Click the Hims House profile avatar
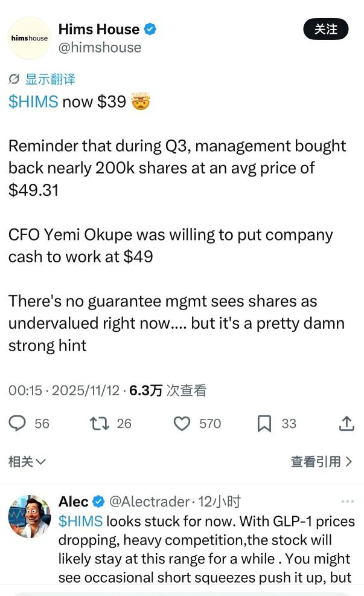The height and width of the screenshot is (596, 364). pyautogui.click(x=28, y=37)
